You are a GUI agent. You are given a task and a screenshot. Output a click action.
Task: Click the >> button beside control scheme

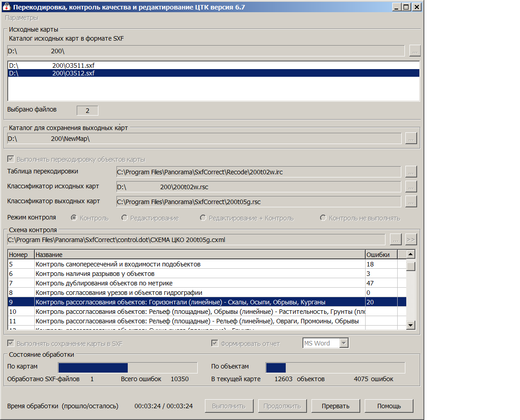(x=411, y=239)
